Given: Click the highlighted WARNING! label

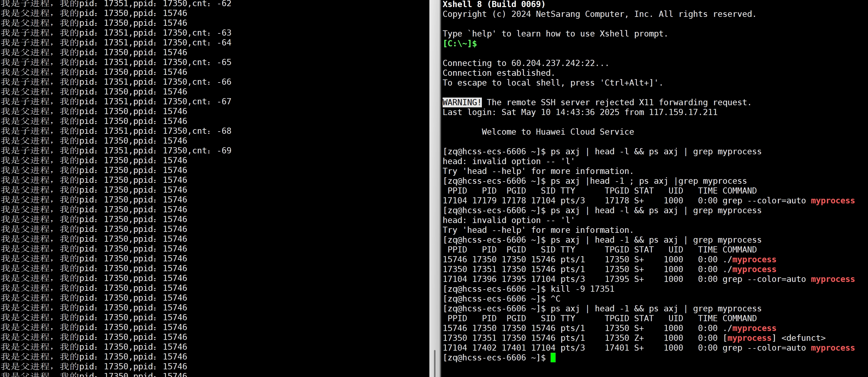Looking at the screenshot, I should 462,102.
